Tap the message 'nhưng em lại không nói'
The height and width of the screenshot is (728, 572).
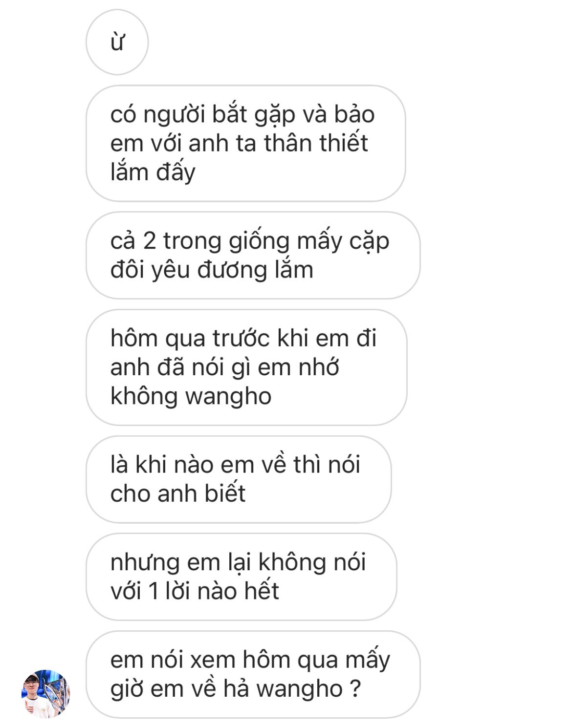242,577
